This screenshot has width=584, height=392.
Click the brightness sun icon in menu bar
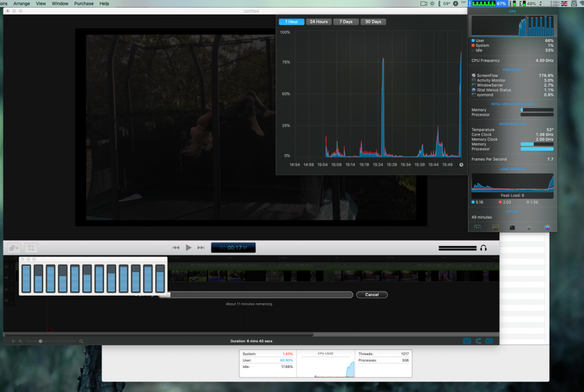[432, 4]
